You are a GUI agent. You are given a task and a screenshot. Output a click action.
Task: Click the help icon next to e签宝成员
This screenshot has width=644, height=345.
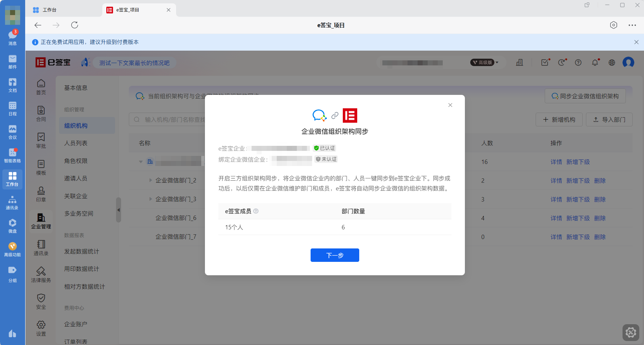click(256, 211)
